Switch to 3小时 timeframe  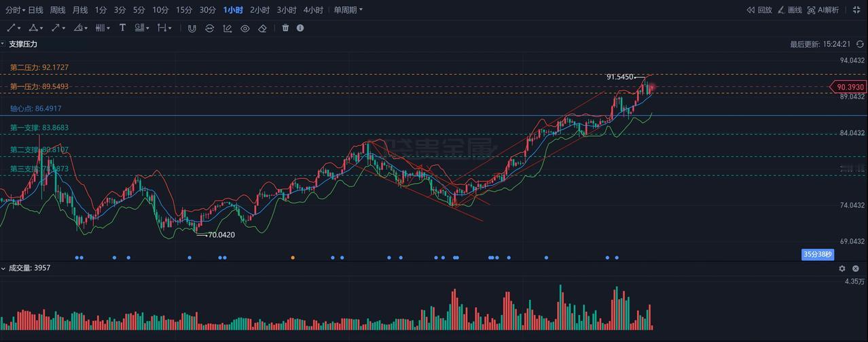(287, 10)
